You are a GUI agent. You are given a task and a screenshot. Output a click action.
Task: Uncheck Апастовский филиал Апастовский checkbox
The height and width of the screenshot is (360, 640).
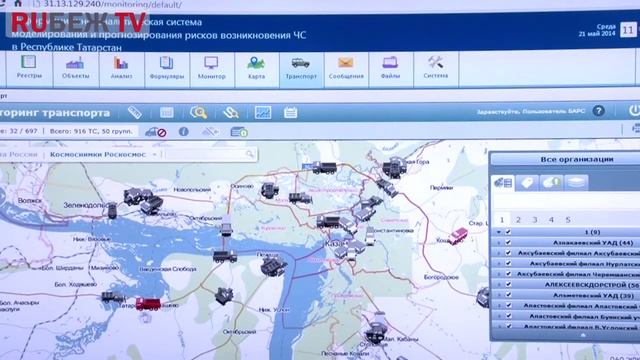[508, 305]
